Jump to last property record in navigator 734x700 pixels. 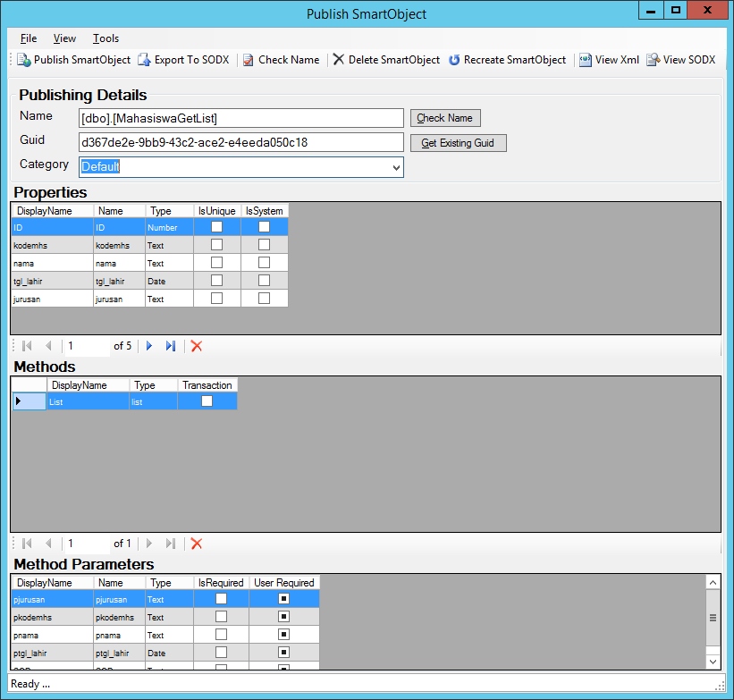(171, 346)
